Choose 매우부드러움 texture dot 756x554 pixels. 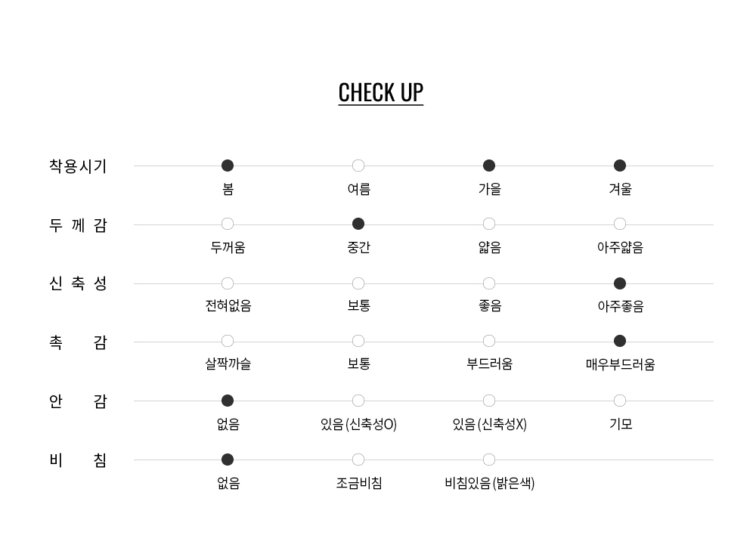click(620, 341)
